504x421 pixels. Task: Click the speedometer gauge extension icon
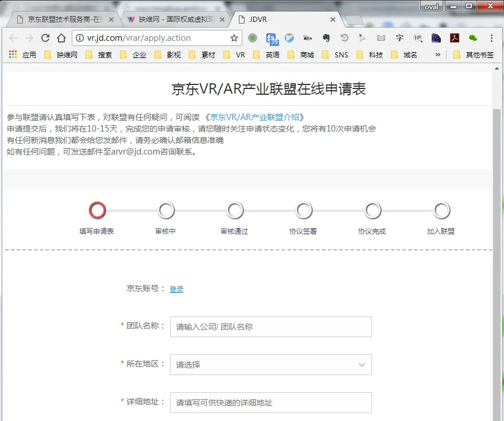pyautogui.click(x=436, y=38)
